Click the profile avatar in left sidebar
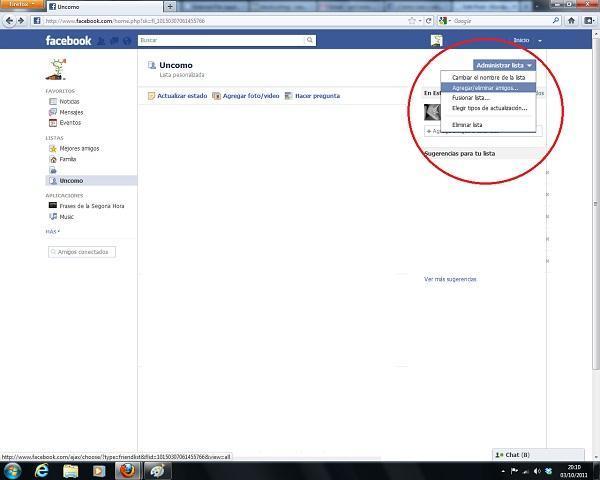This screenshot has width=600, height=480. (x=56, y=69)
